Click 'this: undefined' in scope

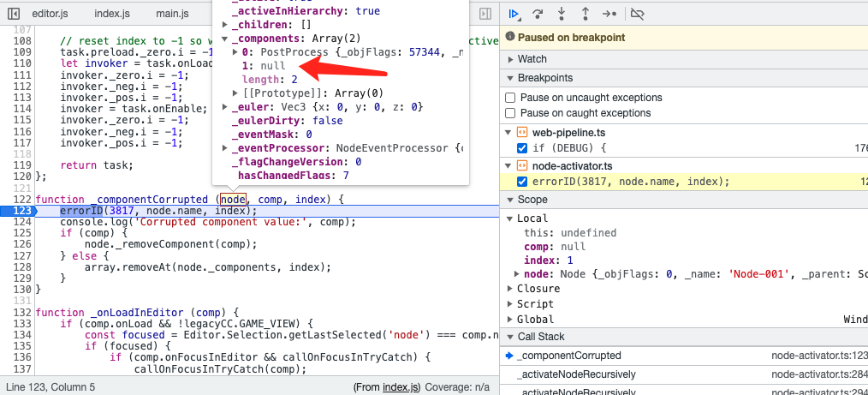pyautogui.click(x=570, y=233)
